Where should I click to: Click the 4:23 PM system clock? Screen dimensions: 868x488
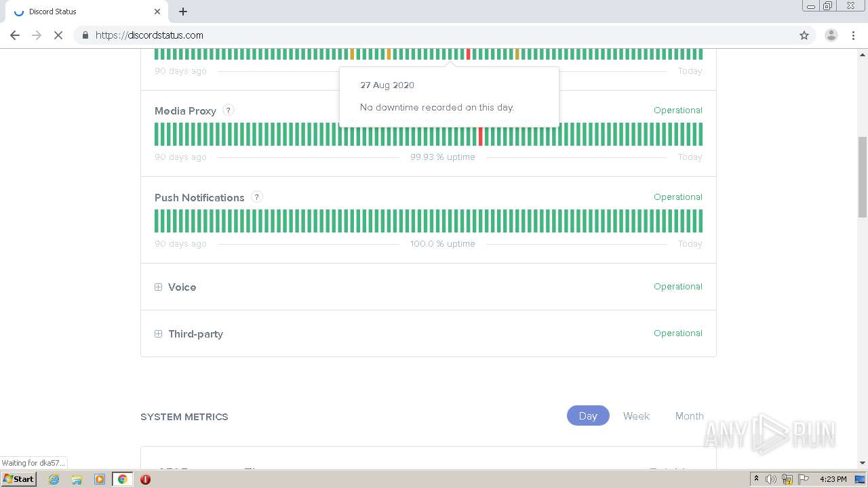(833, 479)
